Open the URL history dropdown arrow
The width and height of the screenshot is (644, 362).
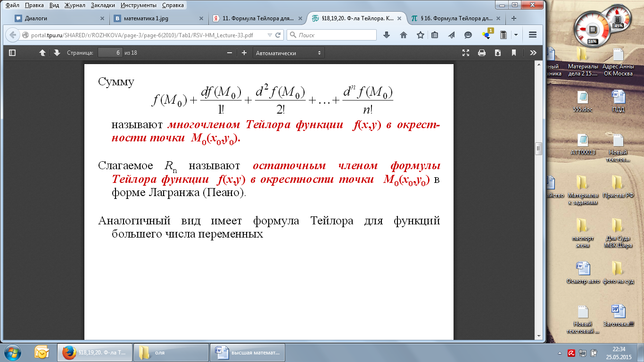(x=269, y=35)
